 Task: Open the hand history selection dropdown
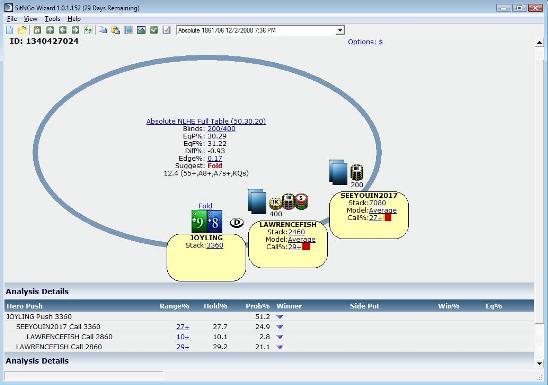point(339,31)
